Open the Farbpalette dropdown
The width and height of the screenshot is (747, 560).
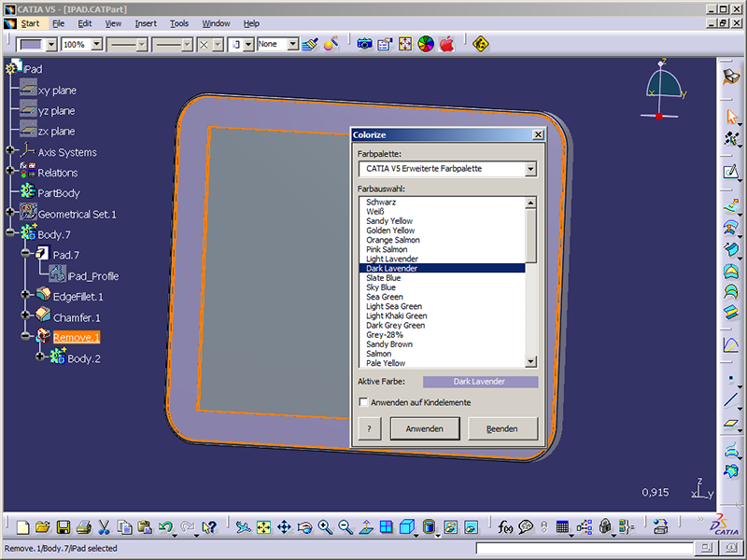[530, 169]
